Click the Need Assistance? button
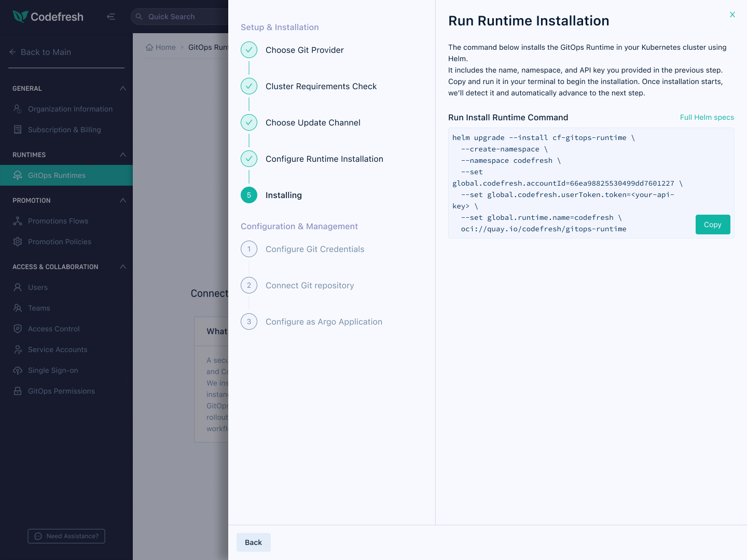 click(x=66, y=536)
